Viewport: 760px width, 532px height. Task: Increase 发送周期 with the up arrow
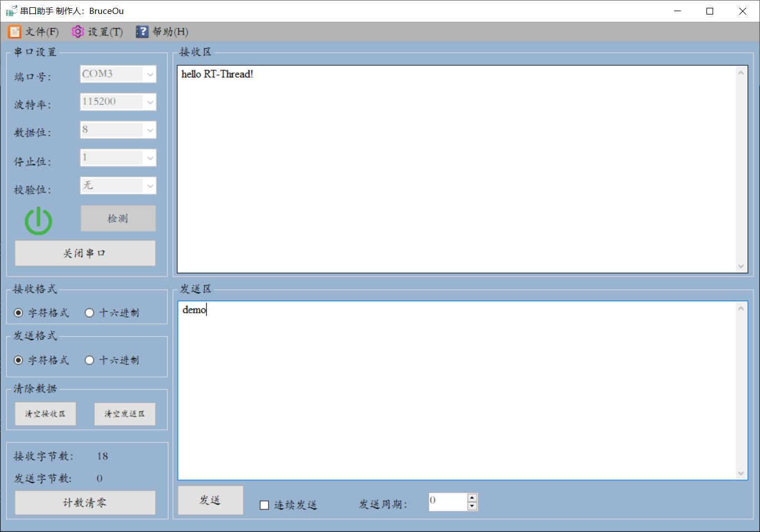tap(472, 497)
